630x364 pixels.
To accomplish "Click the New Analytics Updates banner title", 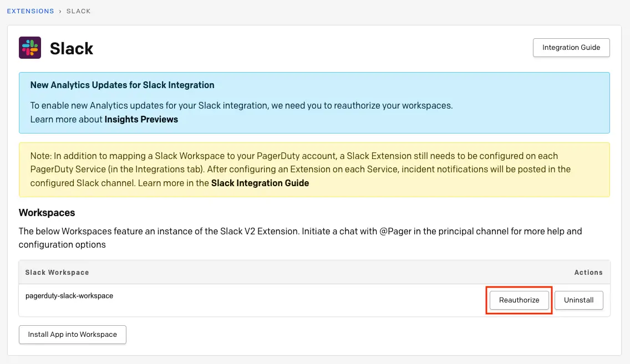I will click(122, 85).
